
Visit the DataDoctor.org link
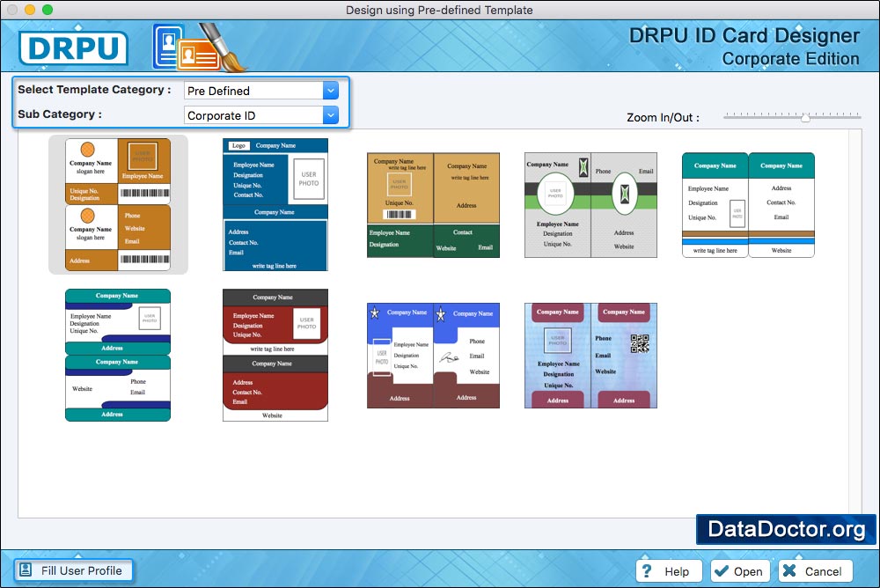tap(786, 529)
